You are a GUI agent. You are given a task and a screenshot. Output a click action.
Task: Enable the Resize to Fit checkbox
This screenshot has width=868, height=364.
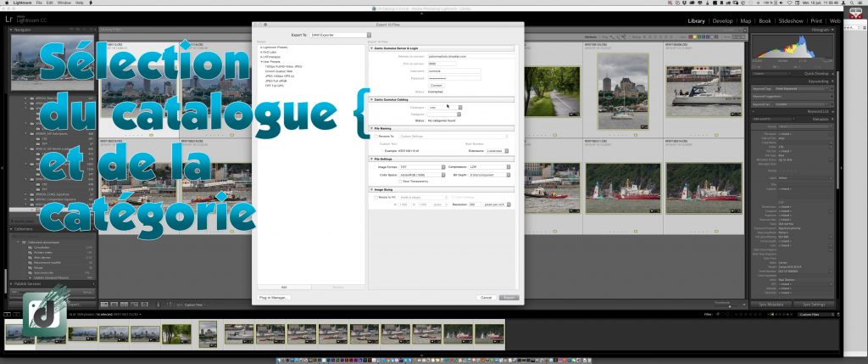point(376,197)
